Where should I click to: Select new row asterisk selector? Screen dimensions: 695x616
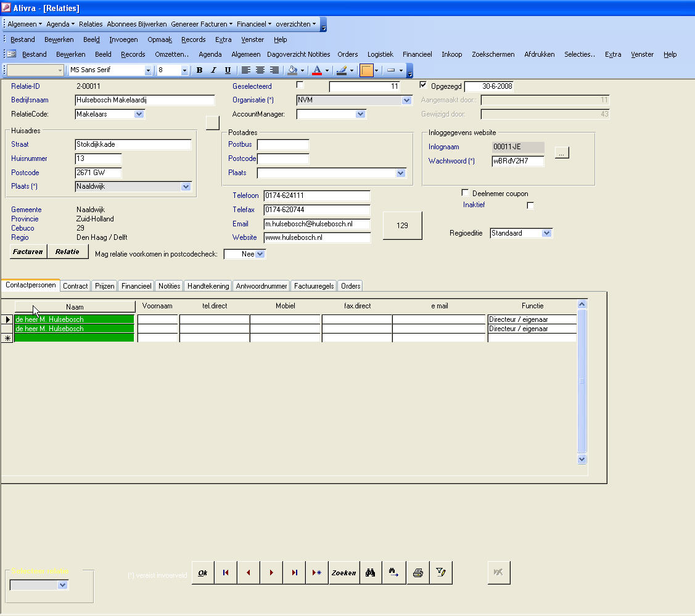[x=7, y=338]
